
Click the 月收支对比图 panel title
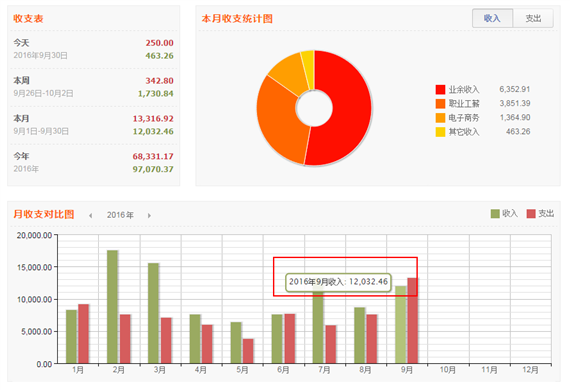click(x=44, y=214)
